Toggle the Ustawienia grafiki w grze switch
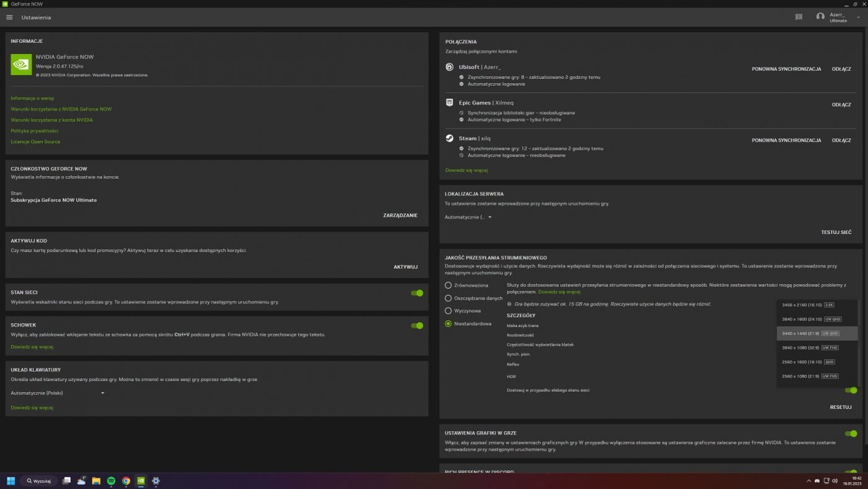Screen dimensions: 868x489 pyautogui.click(x=851, y=434)
